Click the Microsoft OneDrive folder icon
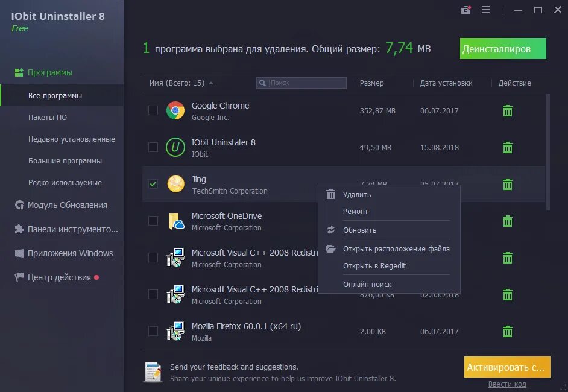Viewport: 568px width, 392px height. (176, 221)
